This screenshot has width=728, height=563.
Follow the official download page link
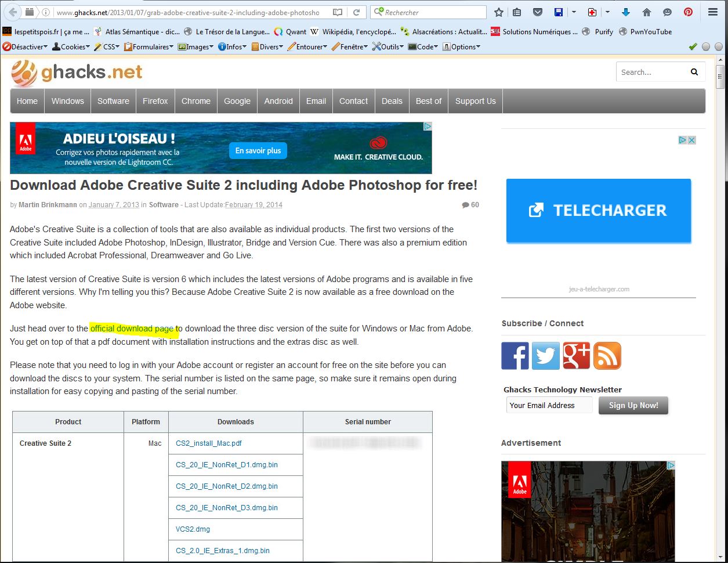pos(132,329)
